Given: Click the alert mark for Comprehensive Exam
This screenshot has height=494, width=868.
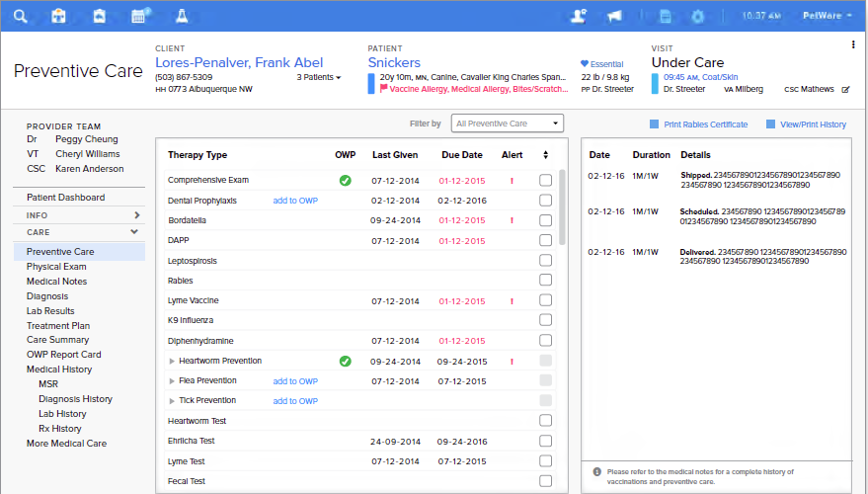Looking at the screenshot, I should (x=513, y=181).
